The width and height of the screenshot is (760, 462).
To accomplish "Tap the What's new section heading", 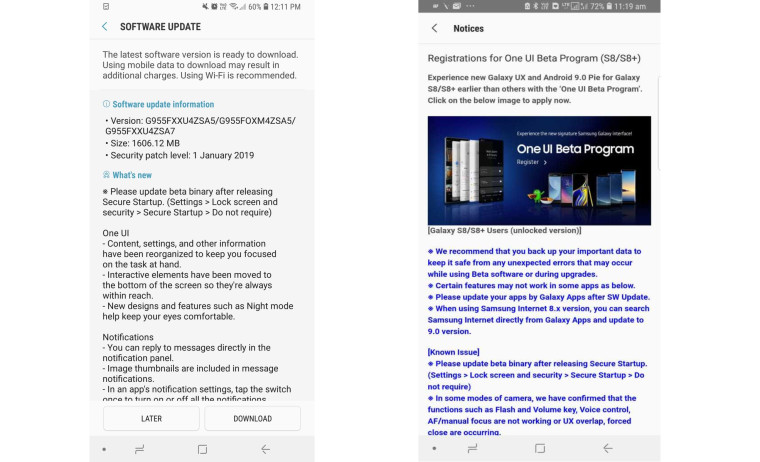I will coord(132,175).
